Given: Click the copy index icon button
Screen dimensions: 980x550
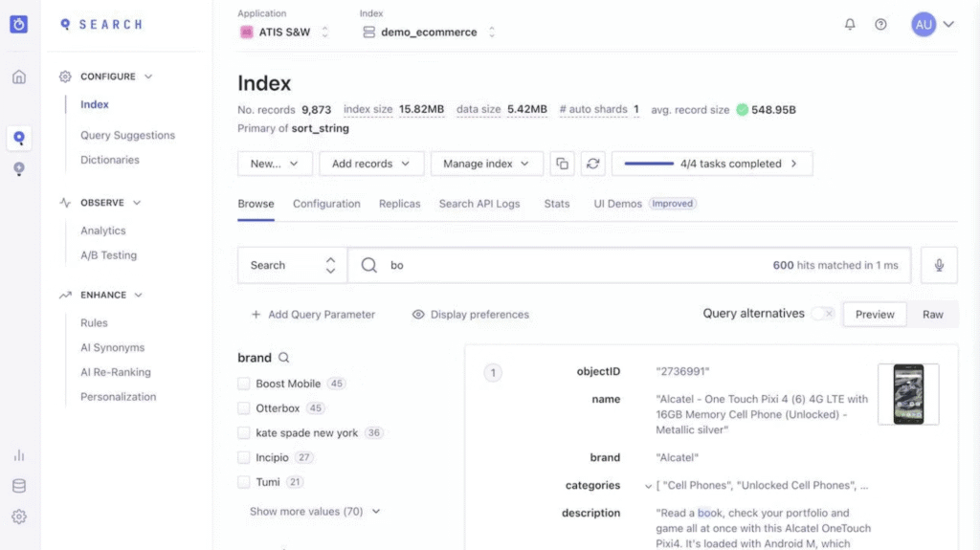Looking at the screenshot, I should coord(563,164).
